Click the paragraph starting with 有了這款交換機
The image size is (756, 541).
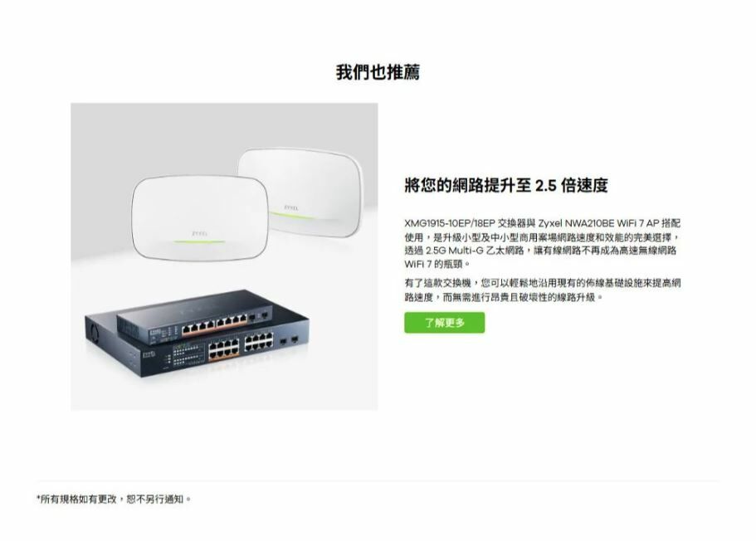(543, 290)
